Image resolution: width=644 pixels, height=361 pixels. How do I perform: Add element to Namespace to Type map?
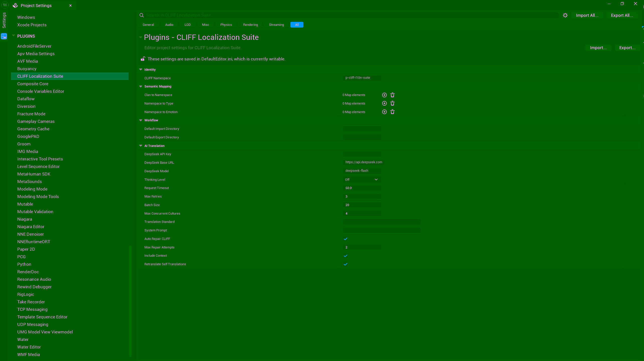[x=384, y=103]
